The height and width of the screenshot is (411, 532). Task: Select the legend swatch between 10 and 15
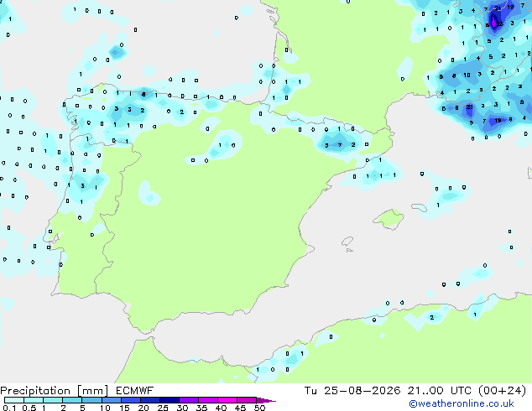click(111, 400)
